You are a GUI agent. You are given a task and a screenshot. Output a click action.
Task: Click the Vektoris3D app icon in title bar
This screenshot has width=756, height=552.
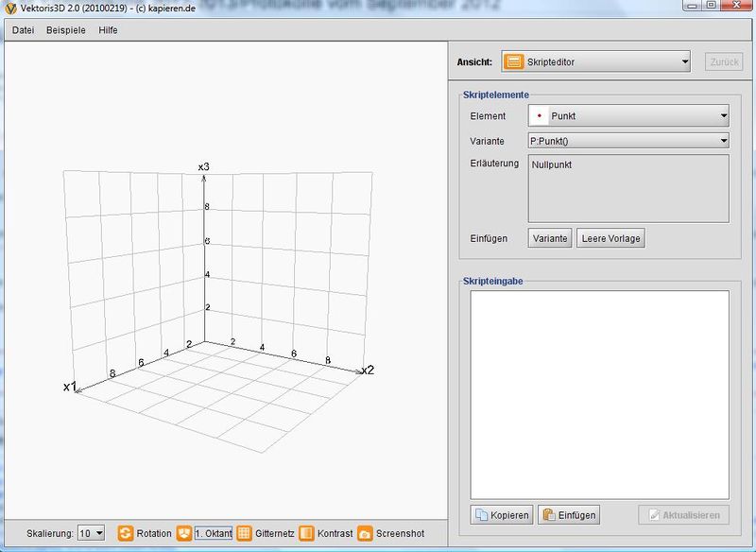(x=9, y=9)
